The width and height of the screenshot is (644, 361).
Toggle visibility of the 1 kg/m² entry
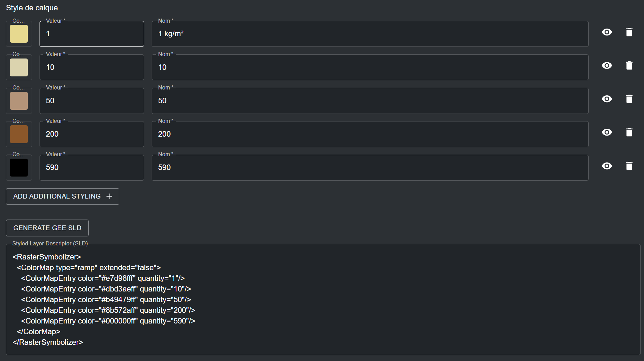(x=607, y=32)
